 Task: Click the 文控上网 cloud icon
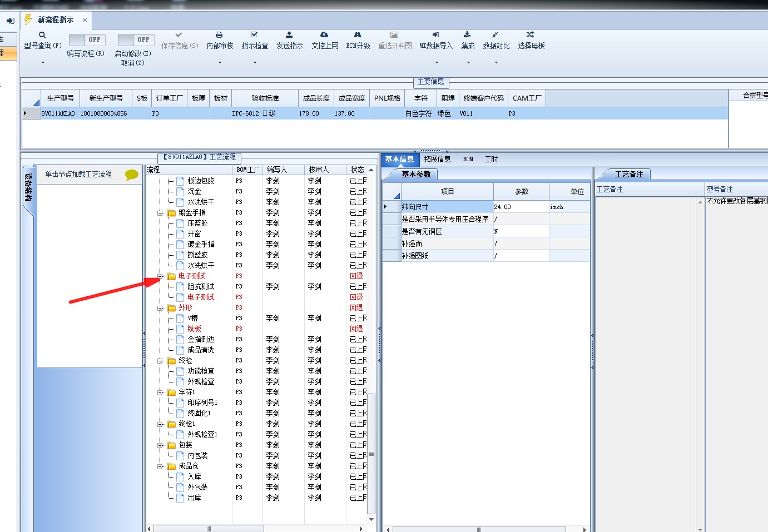[324, 35]
